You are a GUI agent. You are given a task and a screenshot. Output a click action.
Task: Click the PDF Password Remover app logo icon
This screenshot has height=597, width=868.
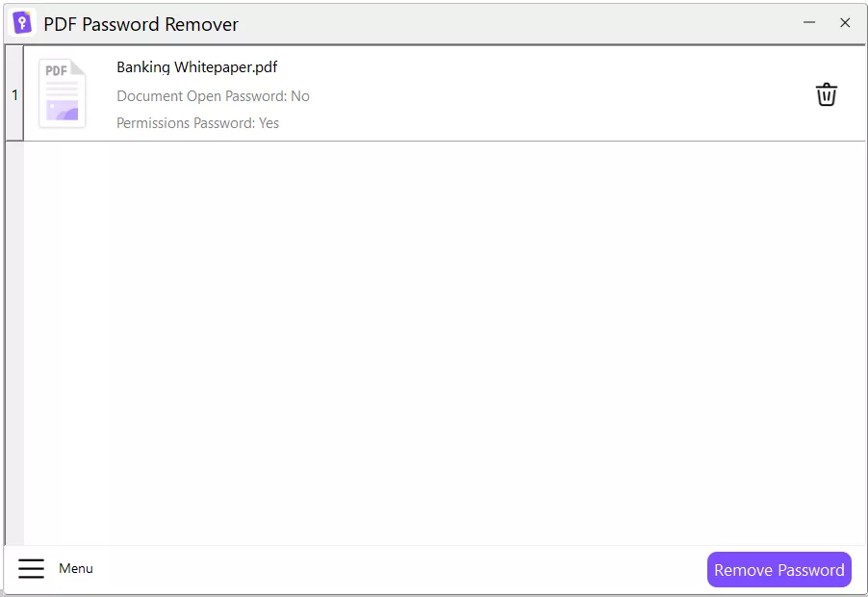[23, 22]
